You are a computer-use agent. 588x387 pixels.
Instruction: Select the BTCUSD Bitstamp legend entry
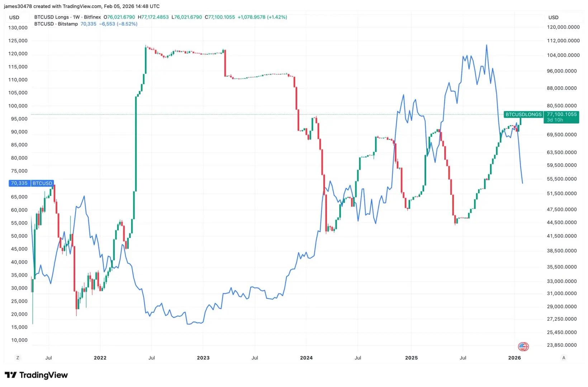tap(56, 24)
